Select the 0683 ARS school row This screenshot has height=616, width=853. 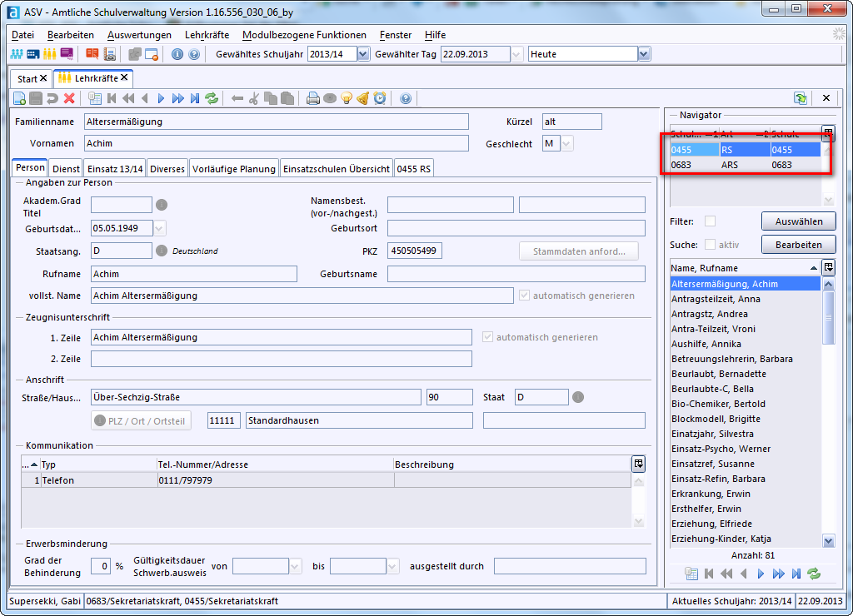tap(746, 165)
